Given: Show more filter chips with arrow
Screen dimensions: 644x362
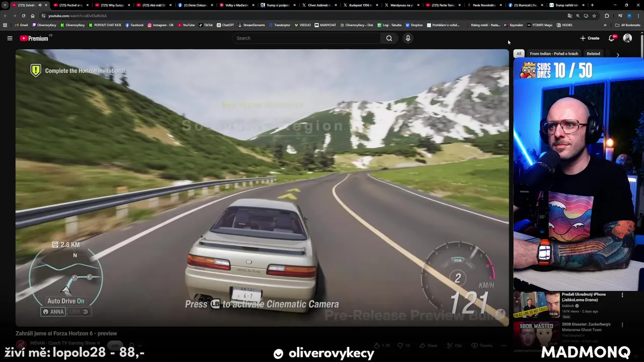Looking at the screenshot, I should [618, 54].
